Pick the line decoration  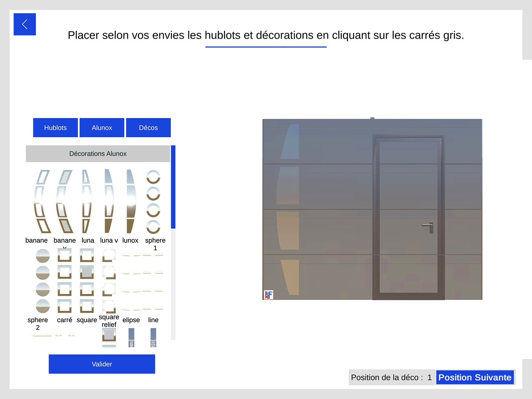(x=153, y=281)
